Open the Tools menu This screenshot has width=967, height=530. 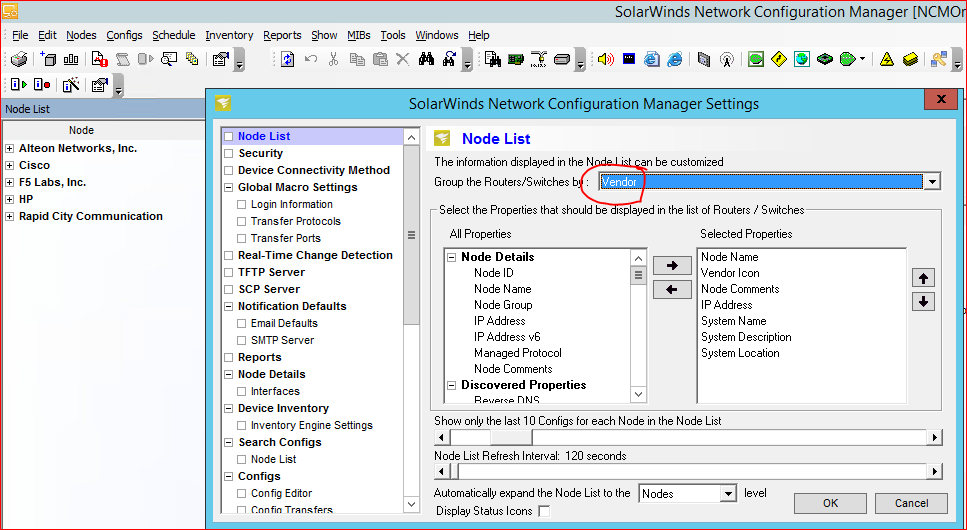click(x=393, y=35)
